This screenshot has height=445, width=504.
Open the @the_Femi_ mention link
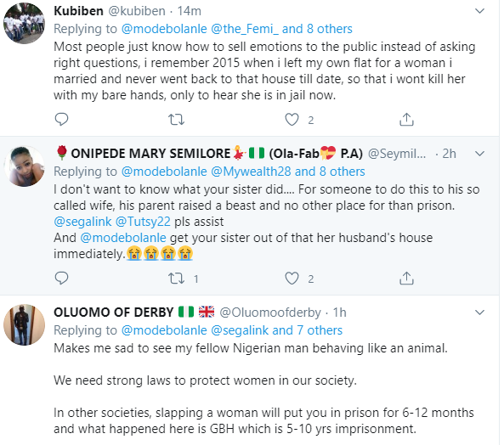click(245, 29)
